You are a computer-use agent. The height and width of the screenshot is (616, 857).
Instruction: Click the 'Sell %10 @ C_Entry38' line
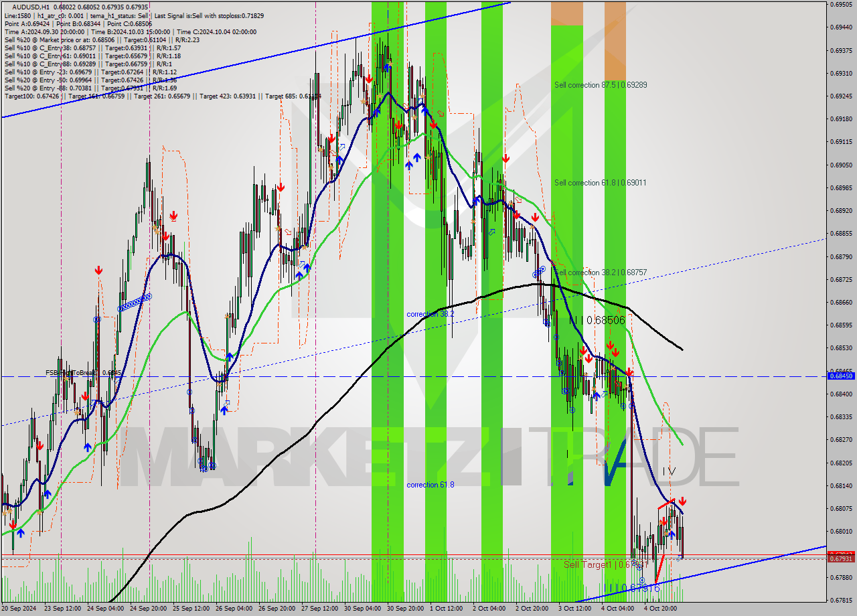(92, 48)
